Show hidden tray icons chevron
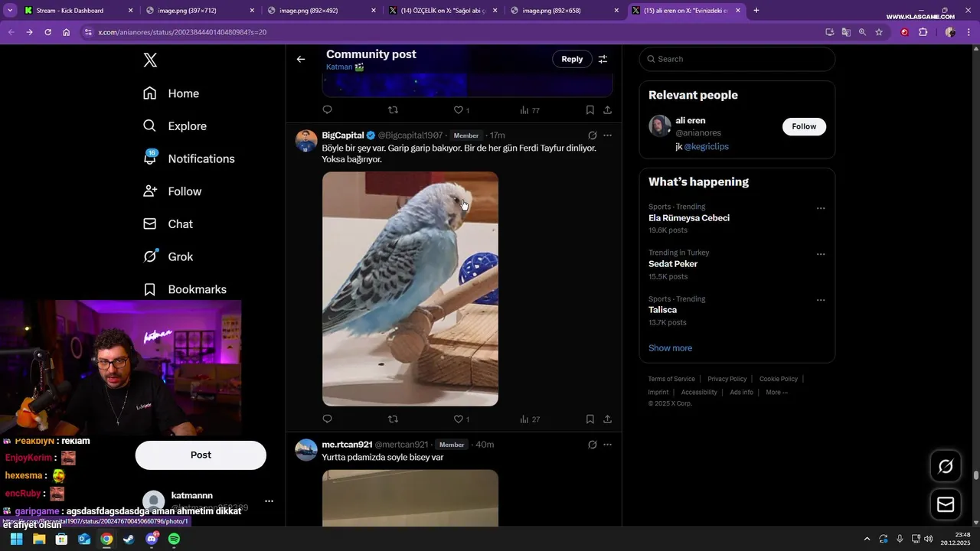 [867, 539]
